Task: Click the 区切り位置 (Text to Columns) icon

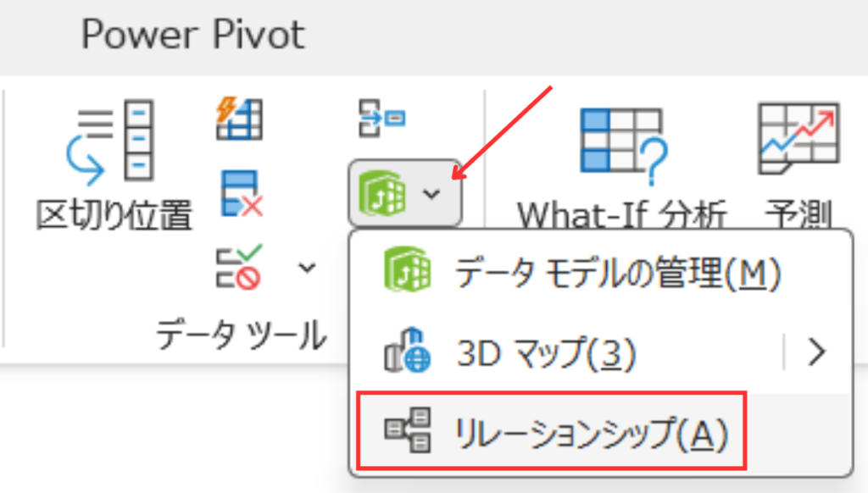Action: click(109, 141)
